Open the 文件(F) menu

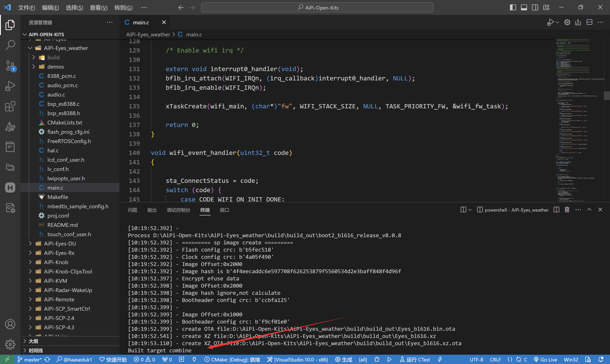[26, 8]
